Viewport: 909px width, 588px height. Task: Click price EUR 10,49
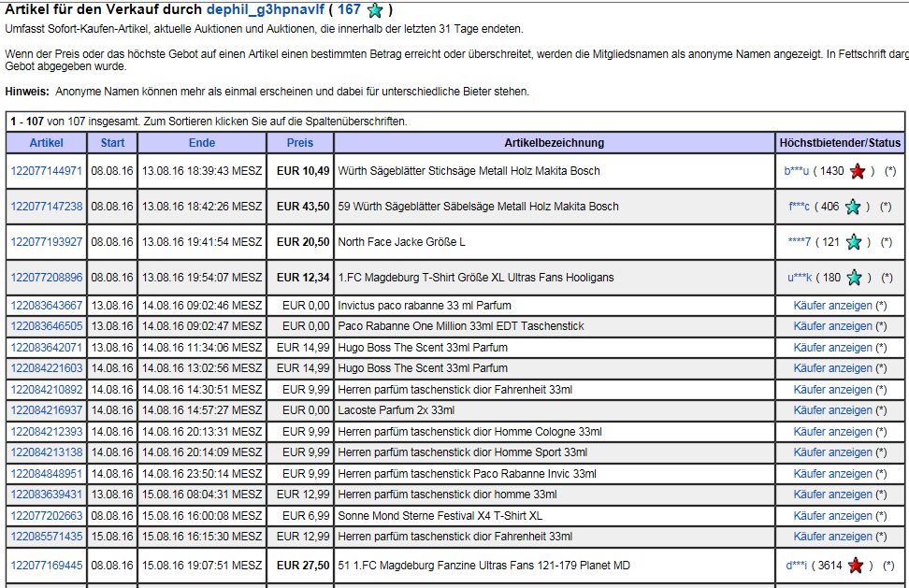[303, 171]
